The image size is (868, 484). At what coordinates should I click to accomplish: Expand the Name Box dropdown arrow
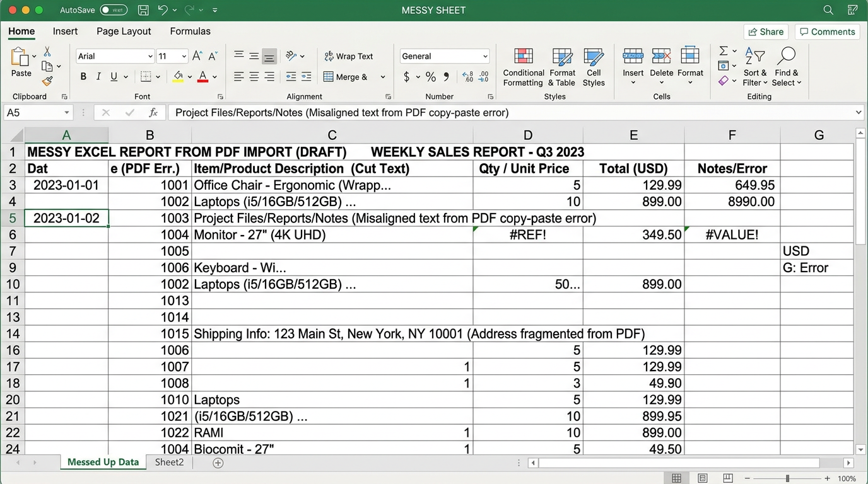pos(66,113)
